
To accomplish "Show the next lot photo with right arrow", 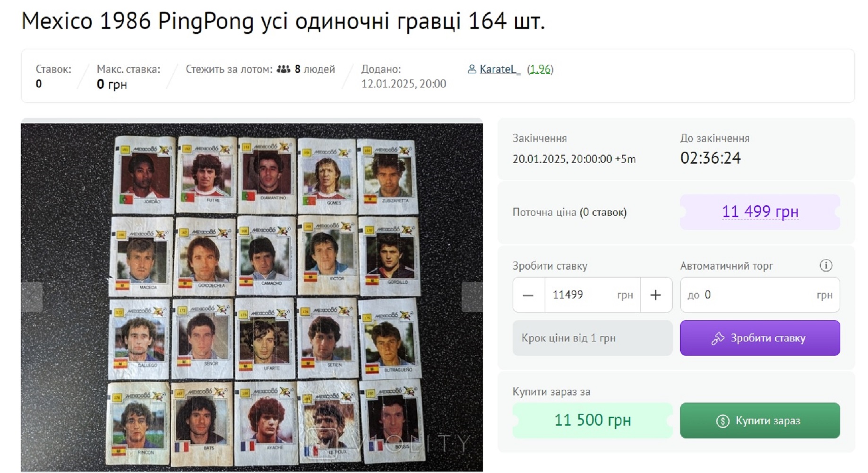I will (x=472, y=297).
